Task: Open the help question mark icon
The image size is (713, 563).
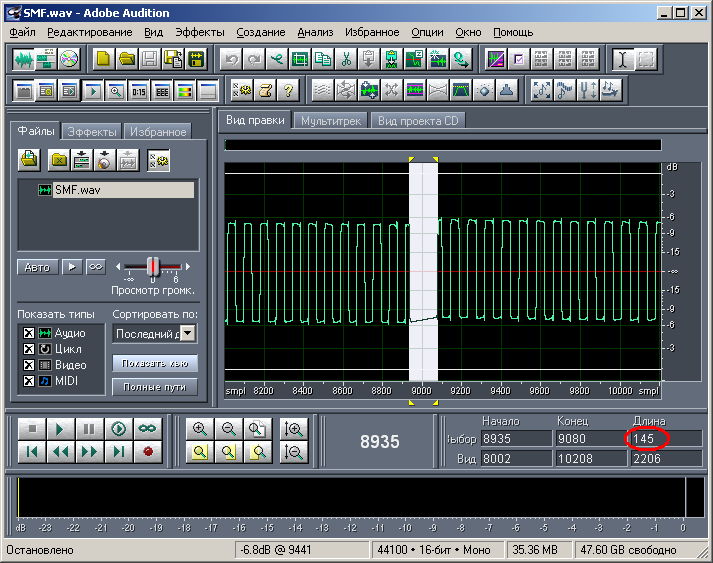Action: tap(288, 91)
